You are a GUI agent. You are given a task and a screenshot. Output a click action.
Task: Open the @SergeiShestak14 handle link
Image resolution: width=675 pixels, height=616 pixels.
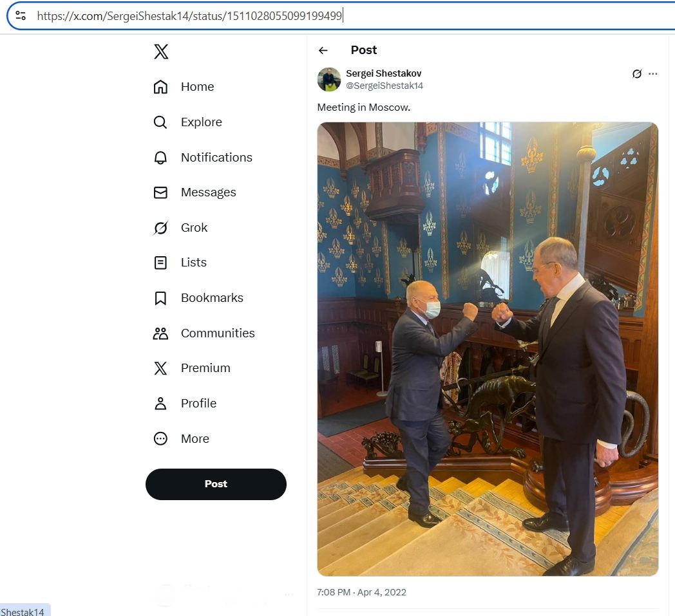(385, 86)
